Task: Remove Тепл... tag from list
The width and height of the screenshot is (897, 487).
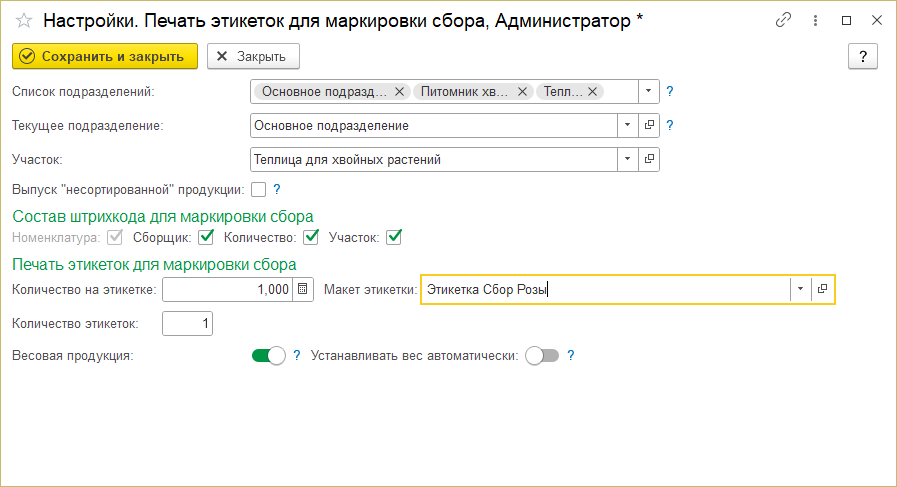Action: (593, 92)
